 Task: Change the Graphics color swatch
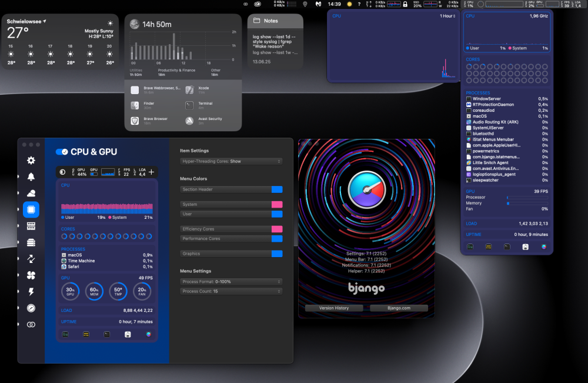point(277,254)
